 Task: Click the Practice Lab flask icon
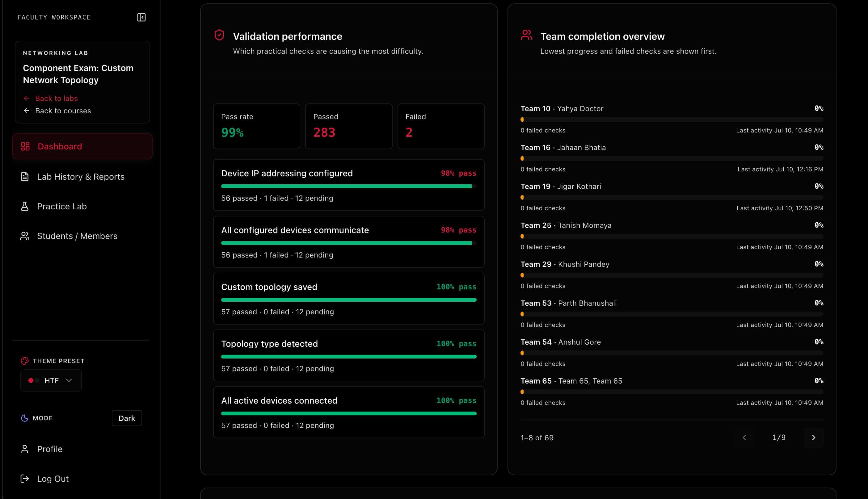coord(25,206)
